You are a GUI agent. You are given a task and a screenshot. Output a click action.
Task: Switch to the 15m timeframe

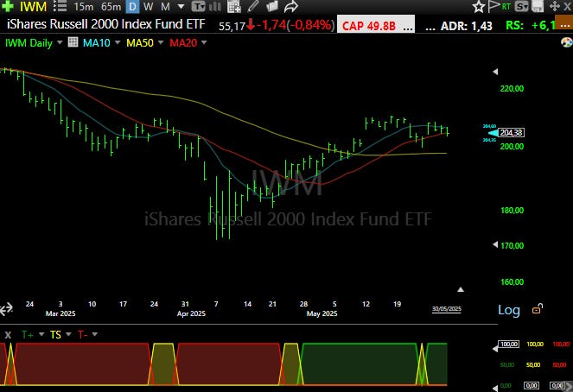(83, 7)
